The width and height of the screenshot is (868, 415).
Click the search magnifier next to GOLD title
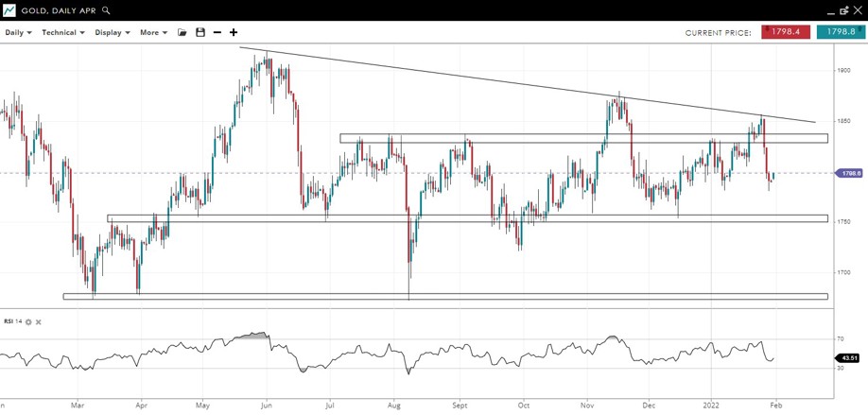(106, 10)
